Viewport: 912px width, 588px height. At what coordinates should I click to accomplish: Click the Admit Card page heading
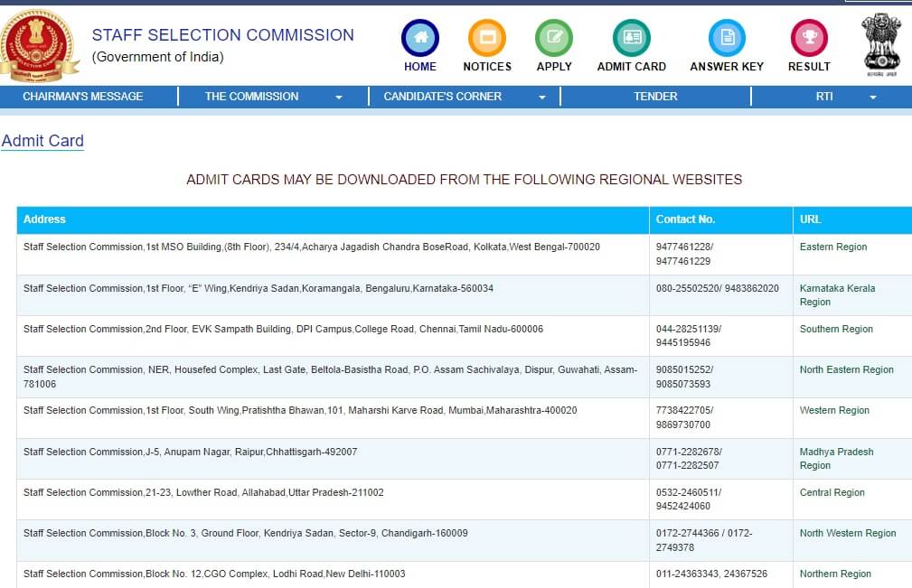pyautogui.click(x=42, y=141)
